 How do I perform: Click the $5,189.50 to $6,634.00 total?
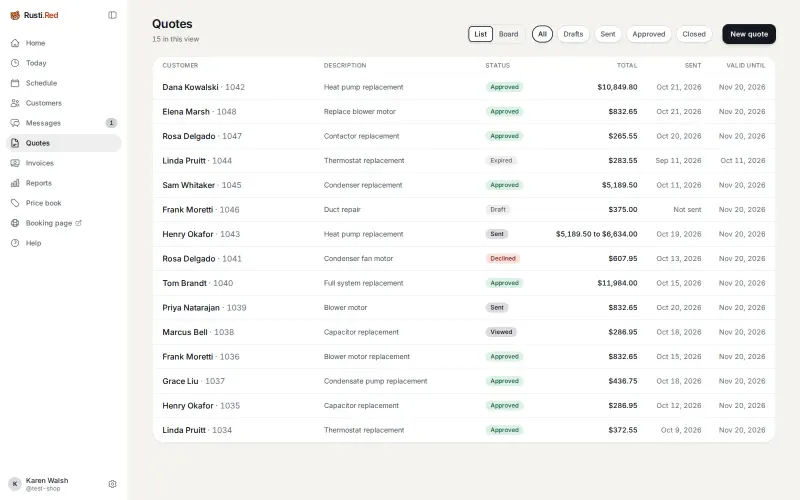tap(596, 234)
